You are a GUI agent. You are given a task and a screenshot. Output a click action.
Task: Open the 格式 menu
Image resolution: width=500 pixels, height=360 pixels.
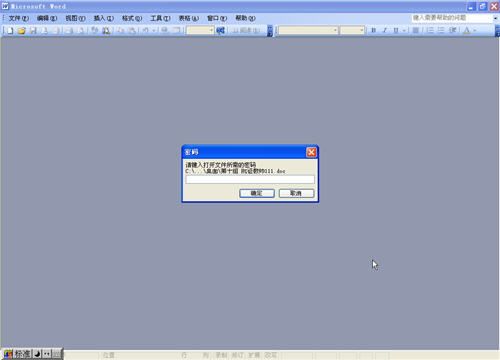[132, 18]
